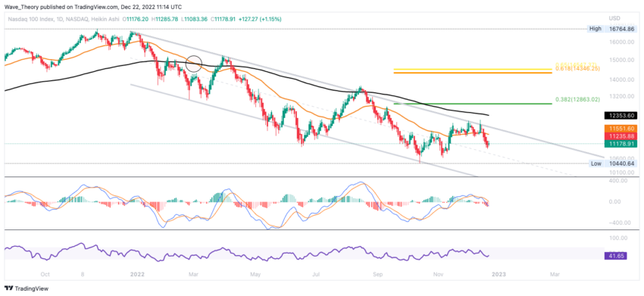Image resolution: width=644 pixels, height=296 pixels.
Task: Click the +127.27 (+1.15%) change value
Action: [261, 19]
